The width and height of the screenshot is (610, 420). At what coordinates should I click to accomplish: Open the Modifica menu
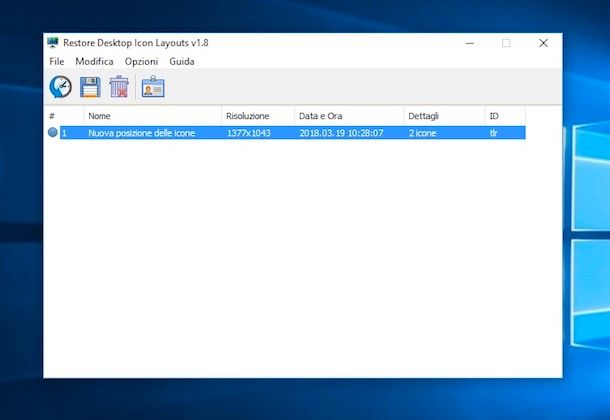(95, 61)
